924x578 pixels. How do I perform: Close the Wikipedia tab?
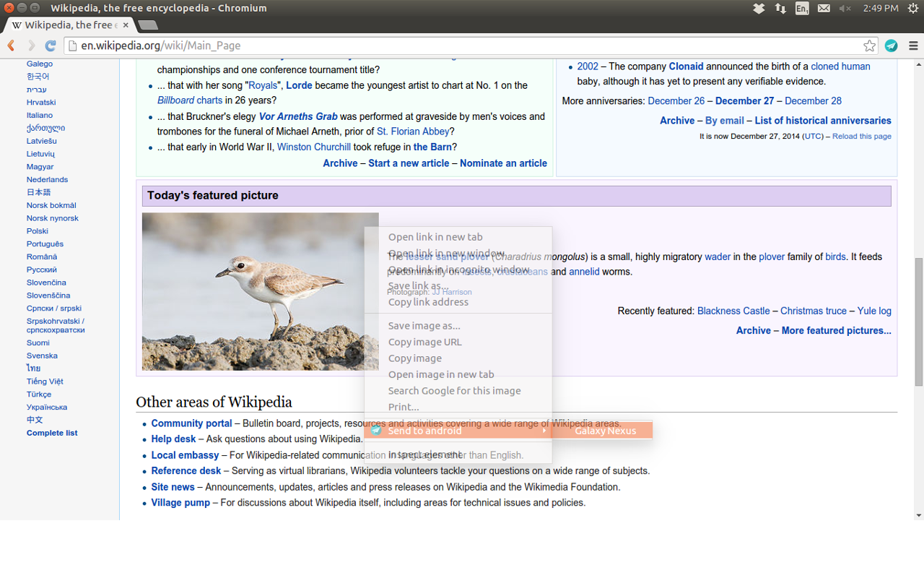coord(126,25)
